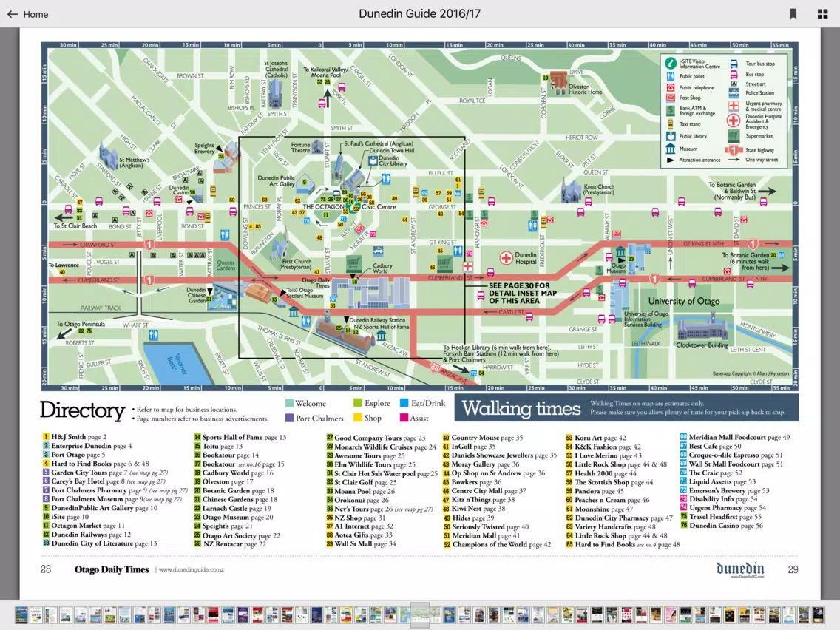Select the last thumbnail in page strip
The image size is (840, 630).
[818, 615]
